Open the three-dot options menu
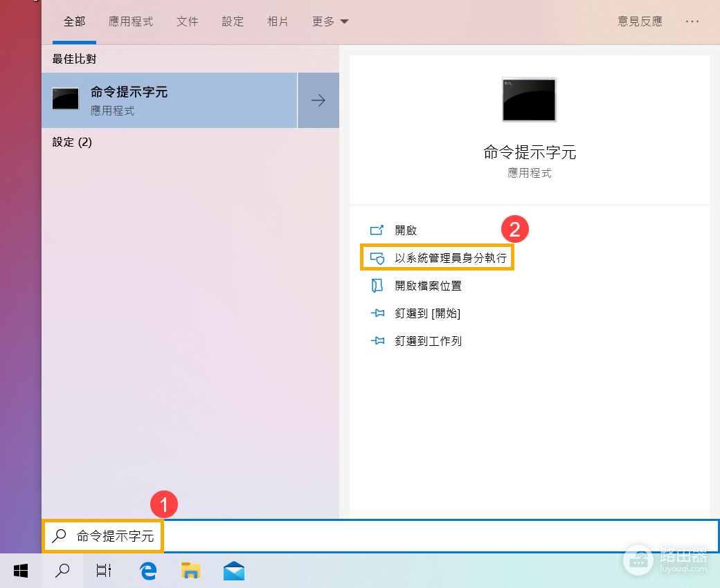 tap(692, 21)
